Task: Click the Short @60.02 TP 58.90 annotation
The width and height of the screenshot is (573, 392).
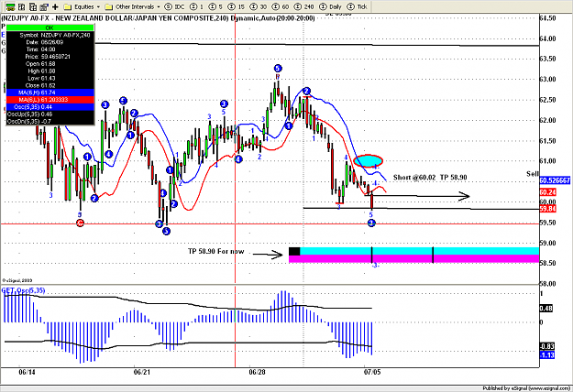Action: click(430, 178)
